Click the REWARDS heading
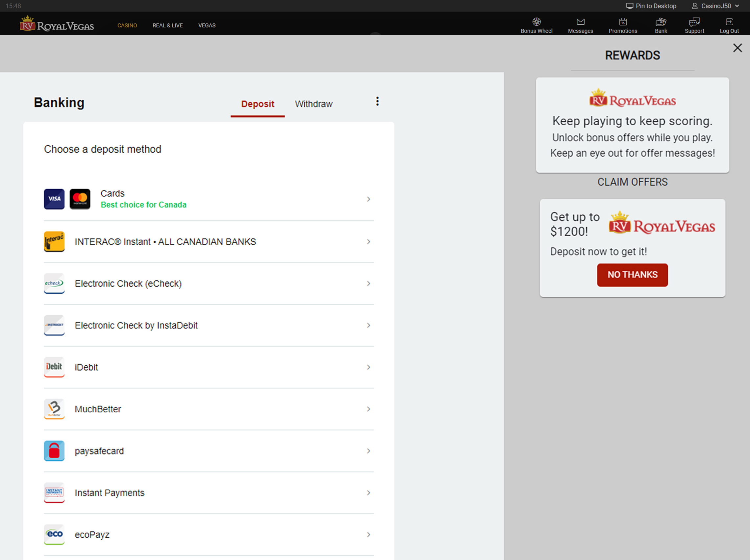 pyautogui.click(x=632, y=55)
